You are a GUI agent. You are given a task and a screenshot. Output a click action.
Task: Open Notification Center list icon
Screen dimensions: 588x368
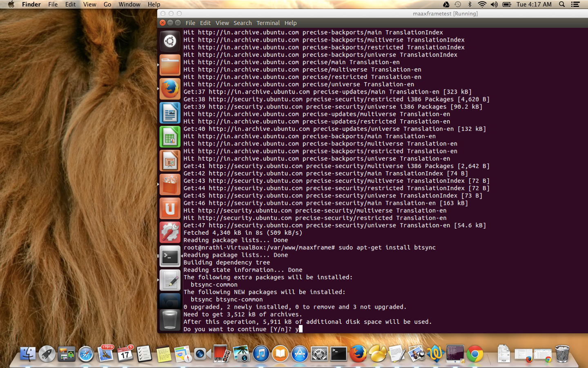click(x=575, y=4)
